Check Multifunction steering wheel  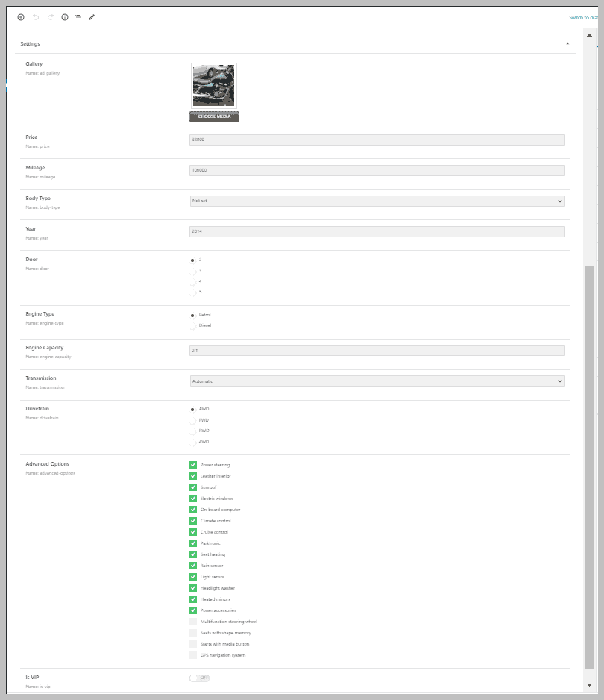[x=193, y=622]
